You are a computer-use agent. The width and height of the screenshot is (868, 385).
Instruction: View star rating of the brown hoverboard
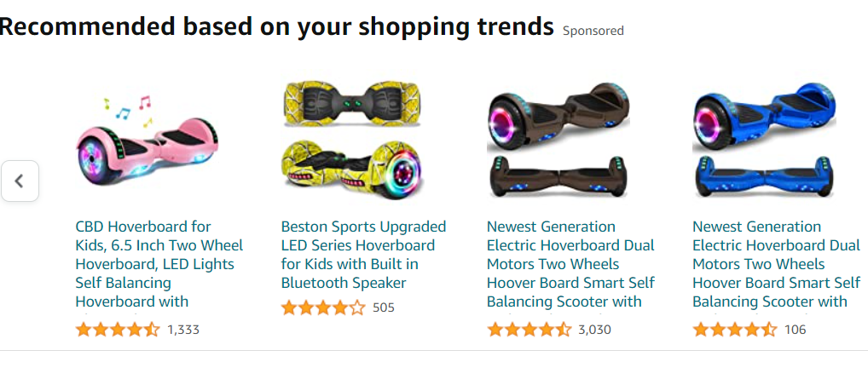[529, 330]
